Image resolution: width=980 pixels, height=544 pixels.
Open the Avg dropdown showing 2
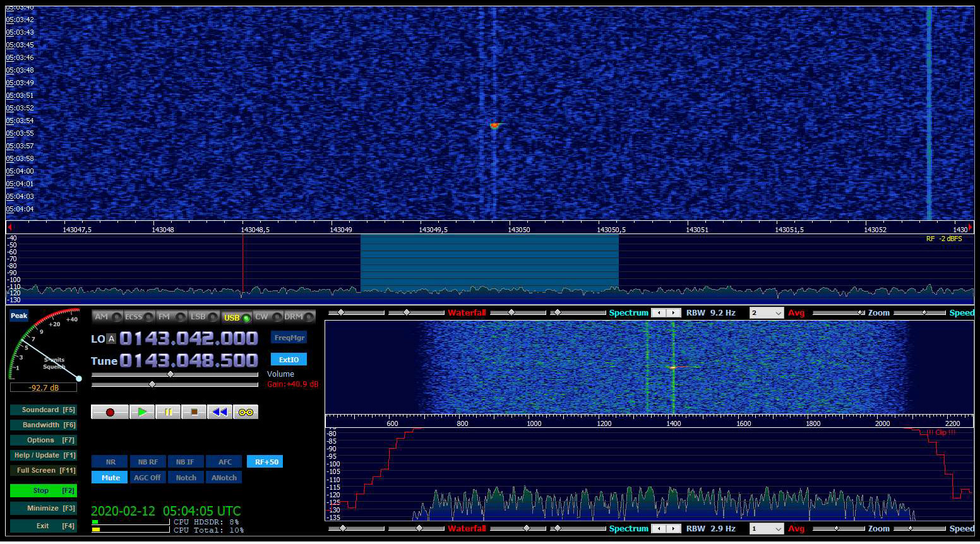(x=766, y=313)
